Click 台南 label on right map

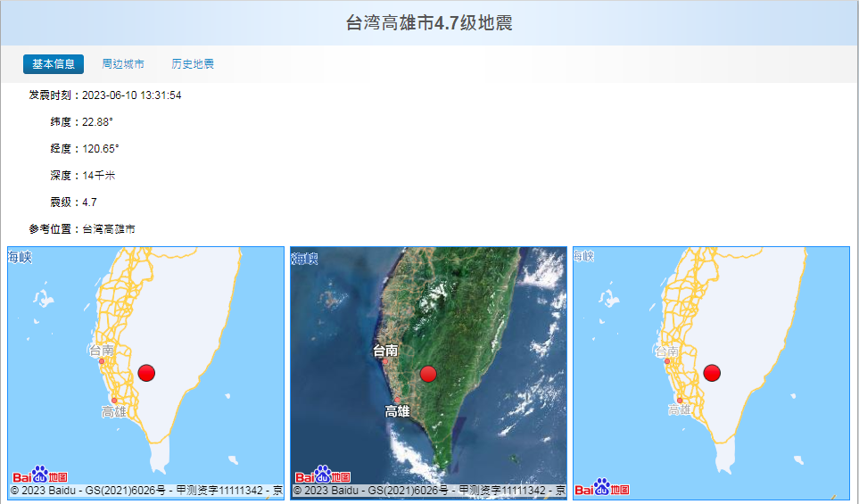[666, 351]
